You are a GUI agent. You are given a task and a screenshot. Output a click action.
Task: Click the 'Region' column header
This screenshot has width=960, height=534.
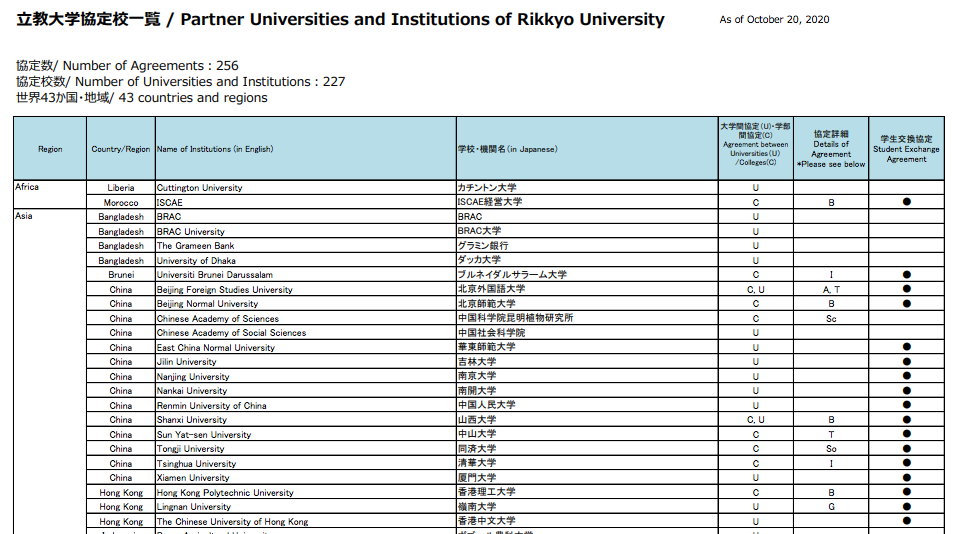(x=50, y=149)
